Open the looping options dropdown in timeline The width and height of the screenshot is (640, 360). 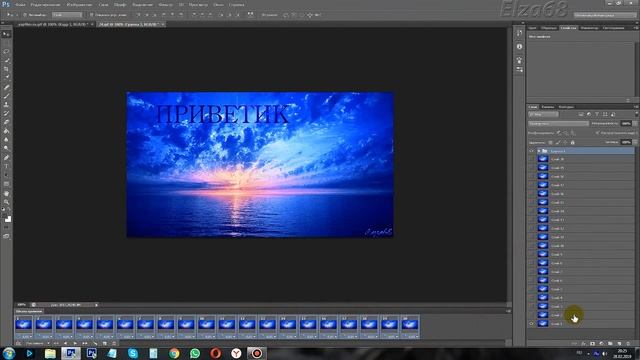[37, 344]
